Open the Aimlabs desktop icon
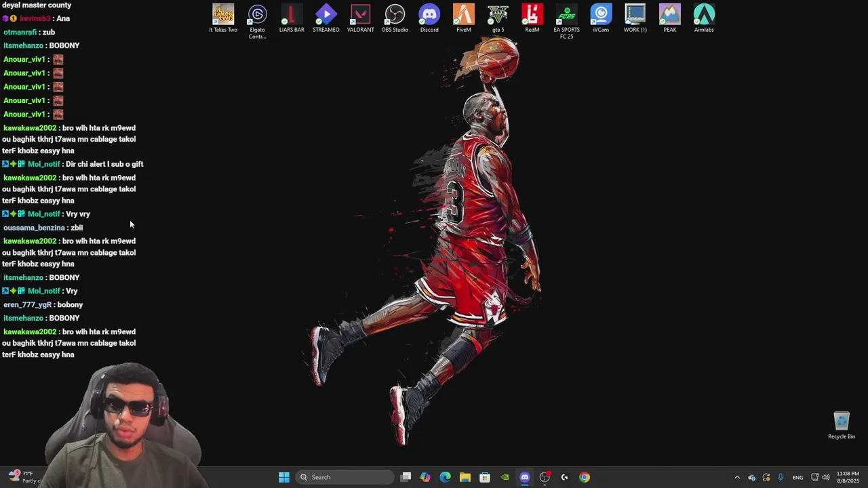 click(704, 18)
